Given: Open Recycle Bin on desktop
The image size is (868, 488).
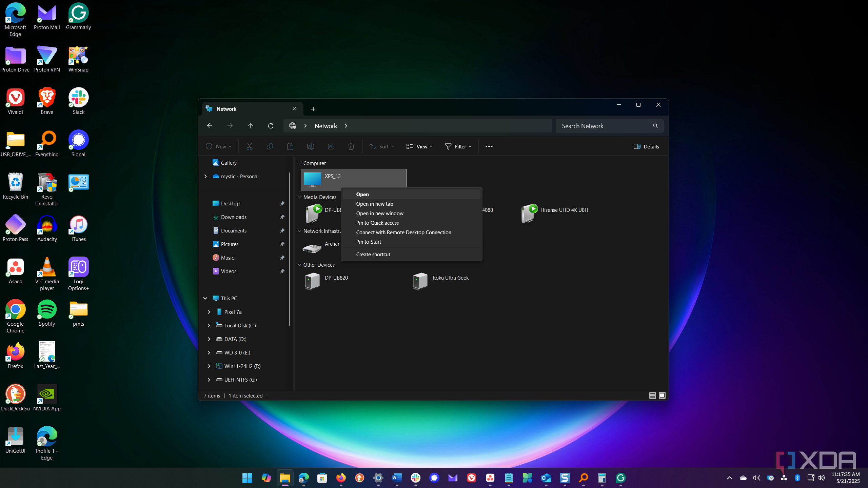Looking at the screenshot, I should pos(15,186).
